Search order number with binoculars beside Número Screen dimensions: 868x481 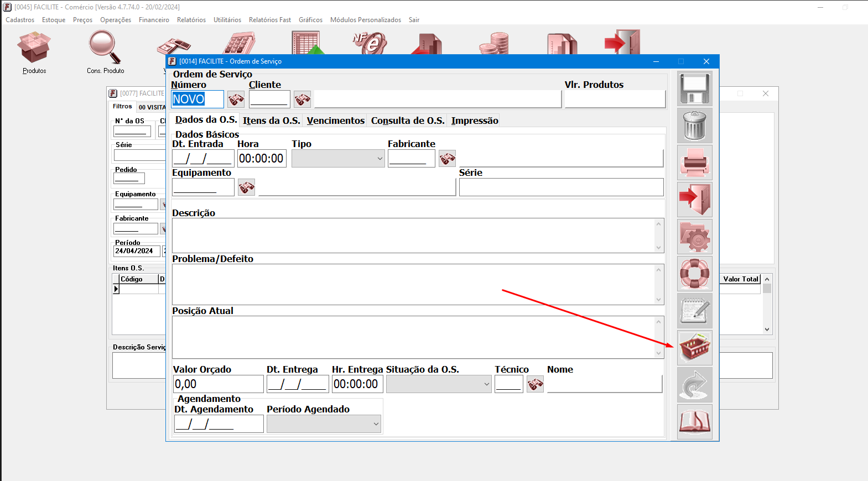pos(236,100)
